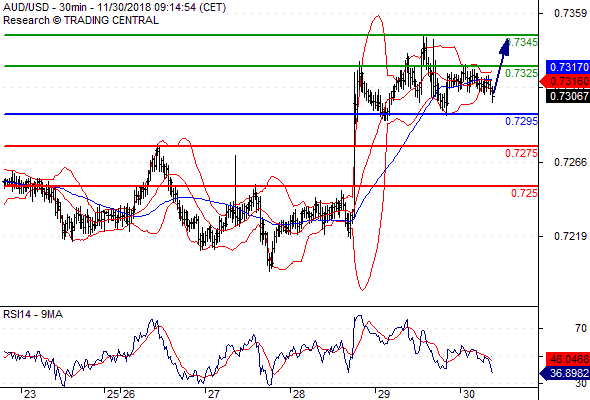The image size is (590, 400).
Task: Click the AUD/USD 30min chart title
Action: coord(114,8)
